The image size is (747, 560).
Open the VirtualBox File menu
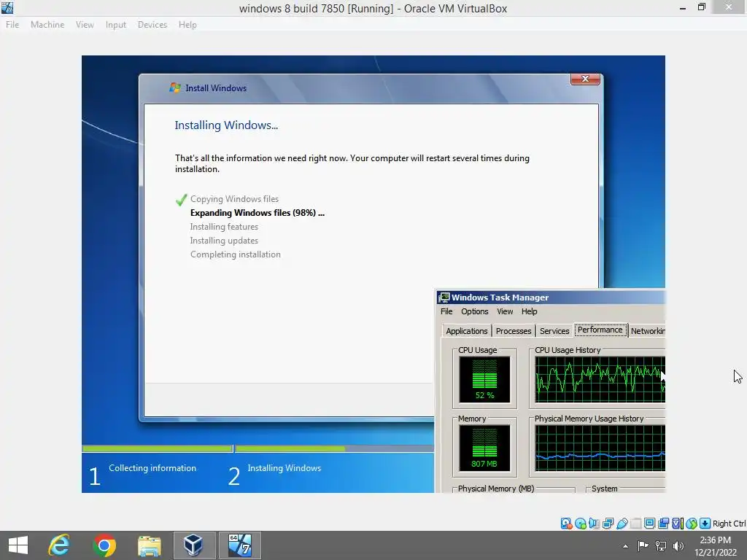12,25
